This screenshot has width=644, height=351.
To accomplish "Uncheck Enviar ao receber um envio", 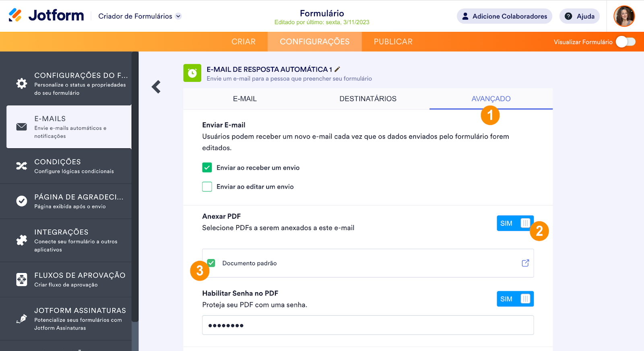I will pyautogui.click(x=207, y=168).
